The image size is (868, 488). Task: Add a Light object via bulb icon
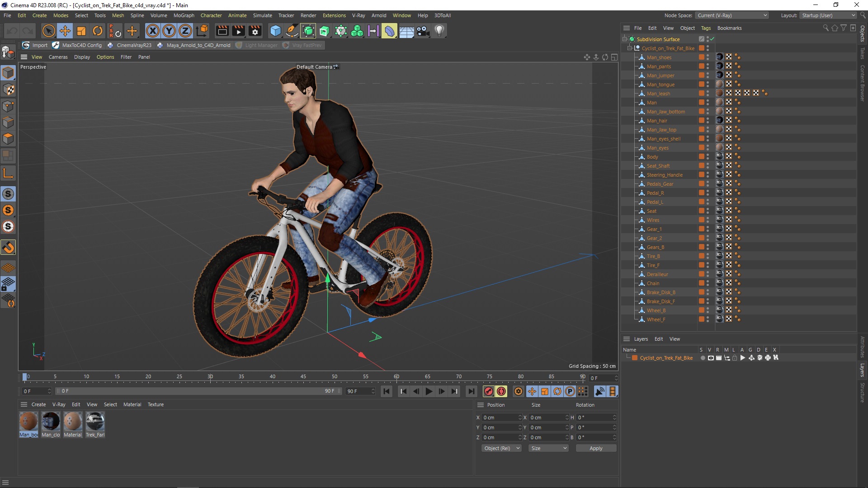[439, 31]
